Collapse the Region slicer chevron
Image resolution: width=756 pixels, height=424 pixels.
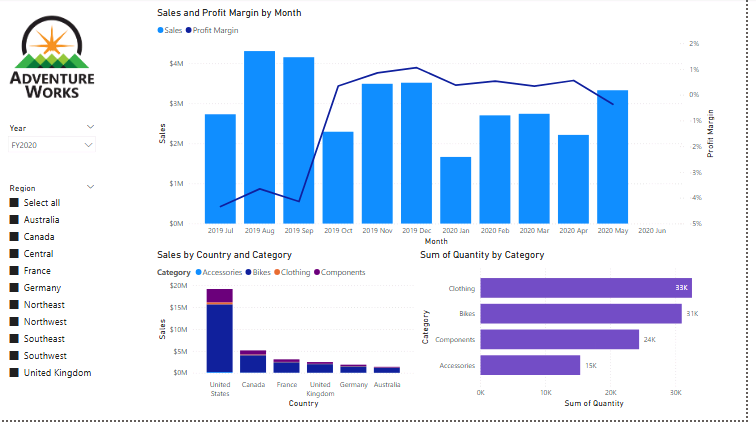(90, 187)
